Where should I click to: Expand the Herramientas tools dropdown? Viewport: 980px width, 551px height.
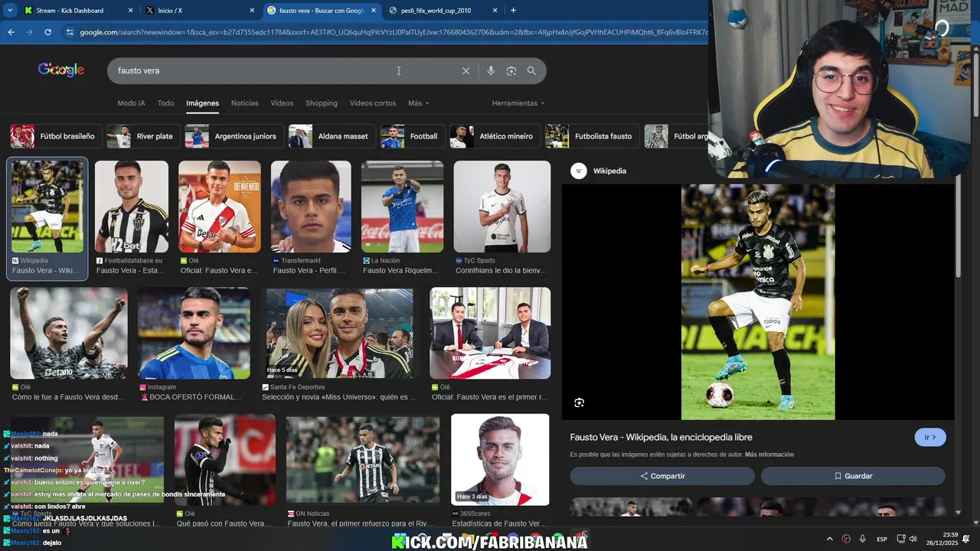518,103
